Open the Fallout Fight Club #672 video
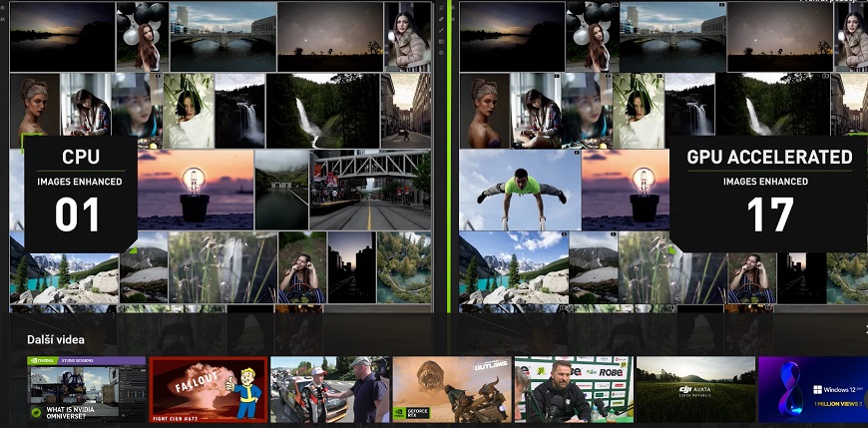Image resolution: width=868 pixels, height=428 pixels. (209, 389)
